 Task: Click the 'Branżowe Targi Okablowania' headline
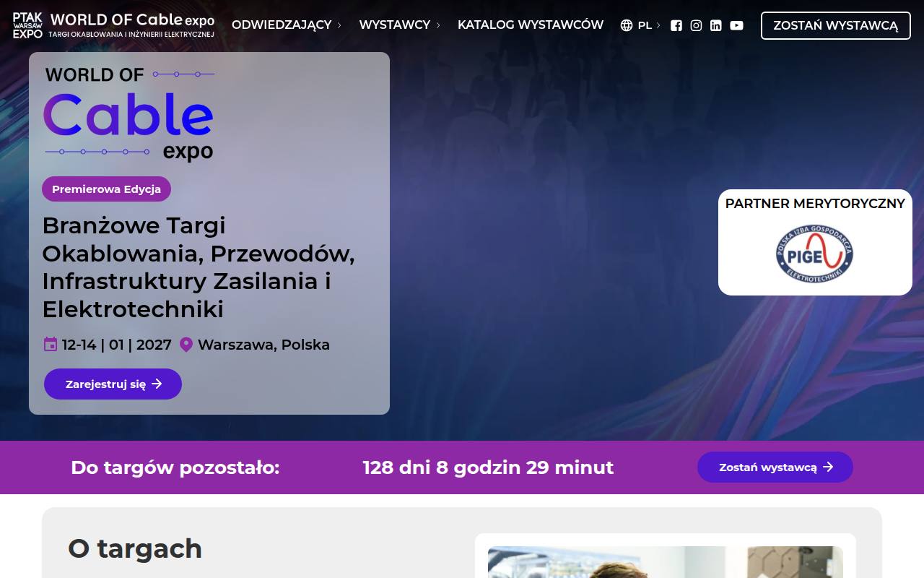(x=199, y=267)
